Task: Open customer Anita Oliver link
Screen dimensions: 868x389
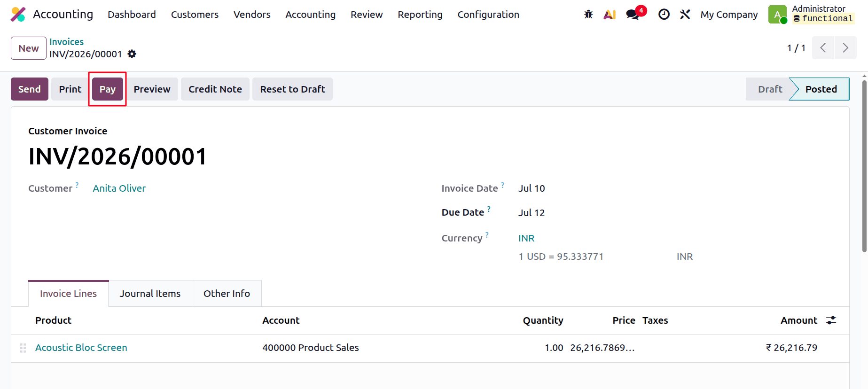Action: tap(119, 188)
